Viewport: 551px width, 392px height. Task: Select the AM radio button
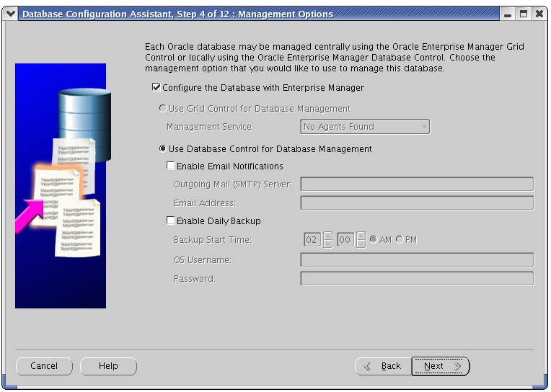pos(373,240)
